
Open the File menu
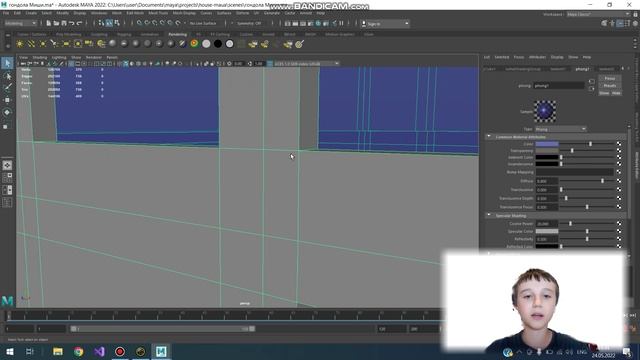click(6, 13)
